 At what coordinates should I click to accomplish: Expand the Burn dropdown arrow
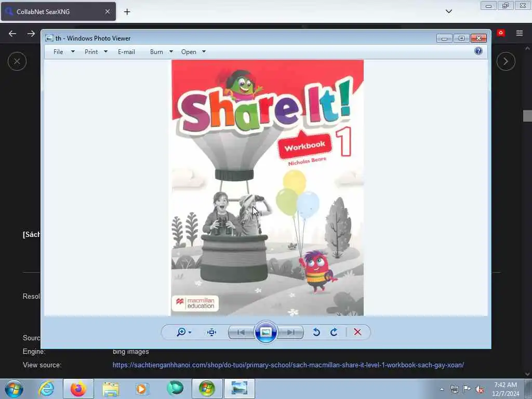pos(171,52)
